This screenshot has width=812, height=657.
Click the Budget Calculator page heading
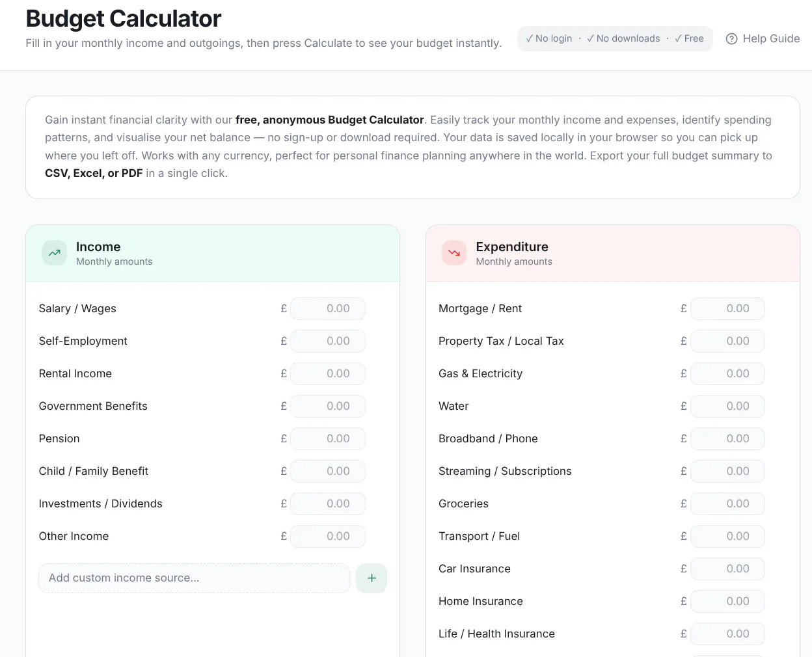[124, 19]
